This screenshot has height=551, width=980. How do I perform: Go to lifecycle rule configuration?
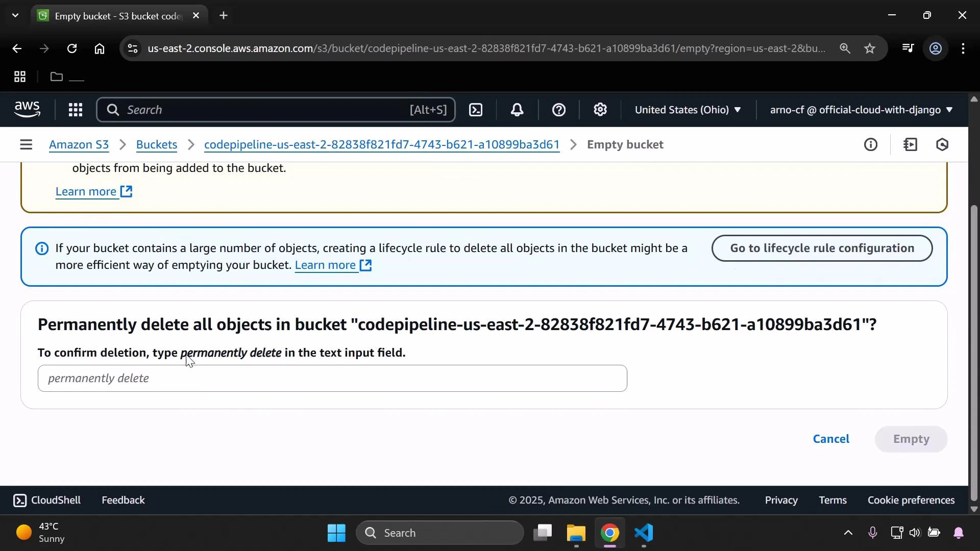point(822,248)
